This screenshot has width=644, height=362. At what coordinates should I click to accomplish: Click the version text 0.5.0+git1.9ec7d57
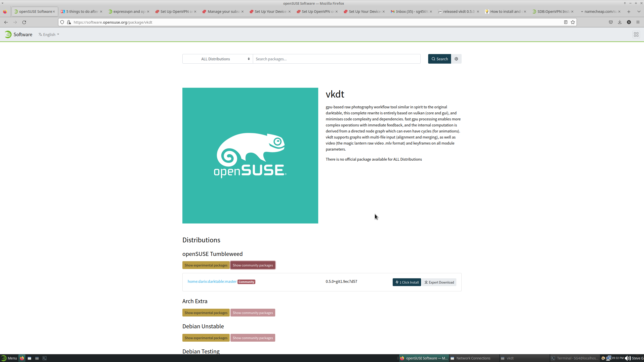pyautogui.click(x=341, y=282)
